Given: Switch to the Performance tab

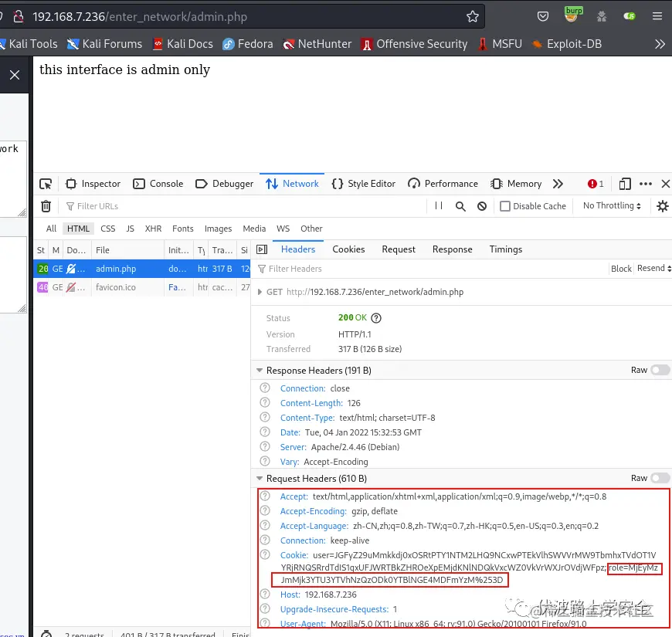Looking at the screenshot, I should pyautogui.click(x=443, y=184).
